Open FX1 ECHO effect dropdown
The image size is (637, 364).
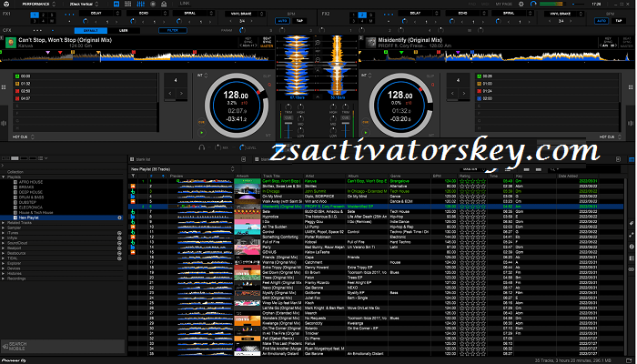click(147, 14)
